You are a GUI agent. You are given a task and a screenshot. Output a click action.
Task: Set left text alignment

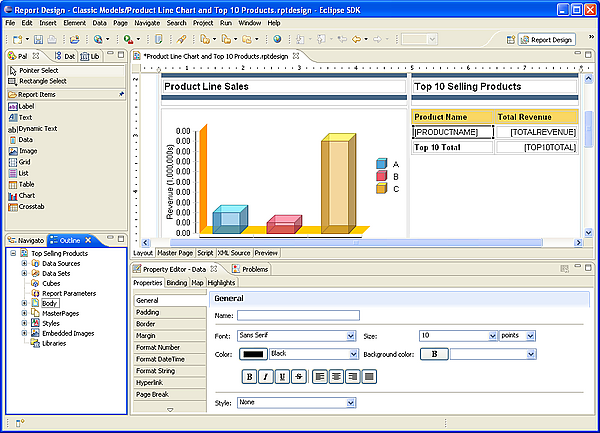point(320,377)
